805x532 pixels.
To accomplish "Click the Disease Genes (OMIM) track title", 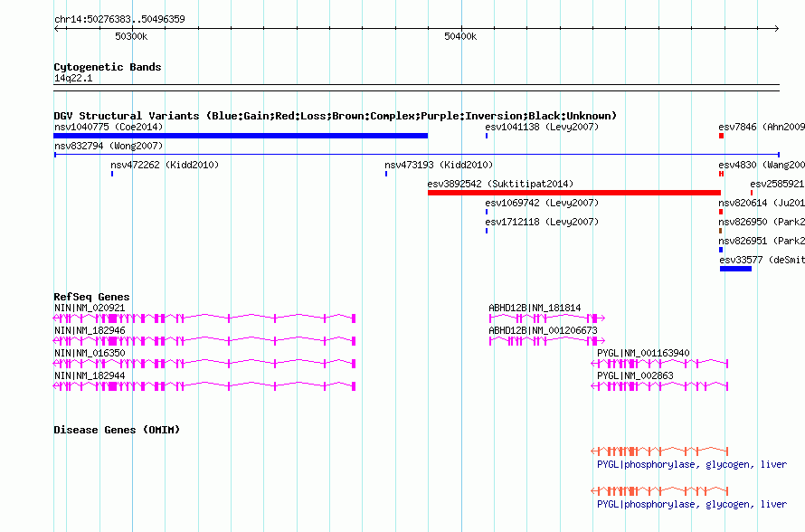I will (x=117, y=430).
